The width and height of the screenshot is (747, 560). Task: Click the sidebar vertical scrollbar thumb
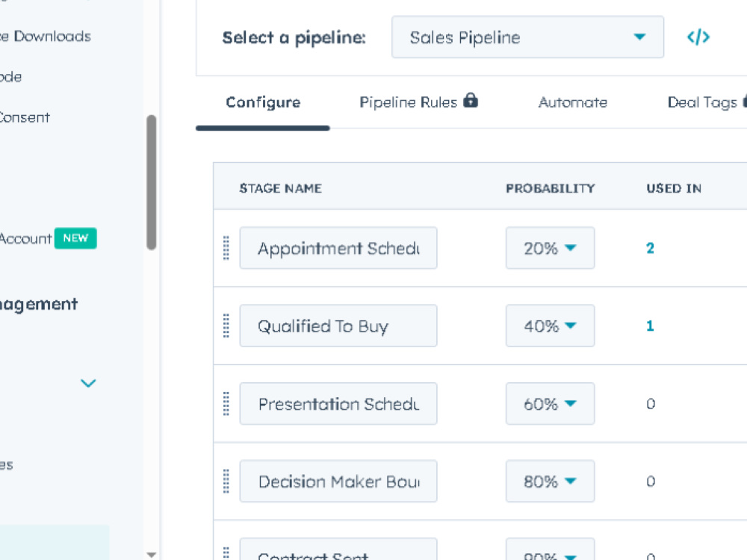click(x=152, y=182)
